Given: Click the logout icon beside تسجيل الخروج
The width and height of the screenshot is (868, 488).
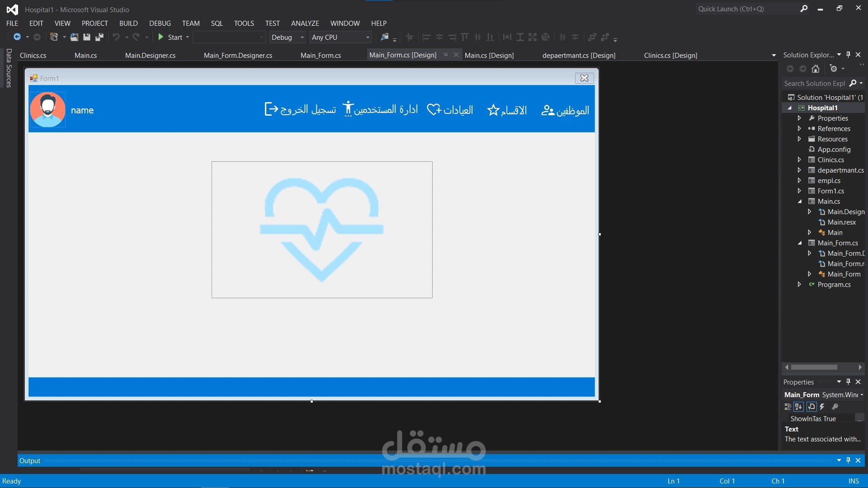Looking at the screenshot, I should coord(271,109).
